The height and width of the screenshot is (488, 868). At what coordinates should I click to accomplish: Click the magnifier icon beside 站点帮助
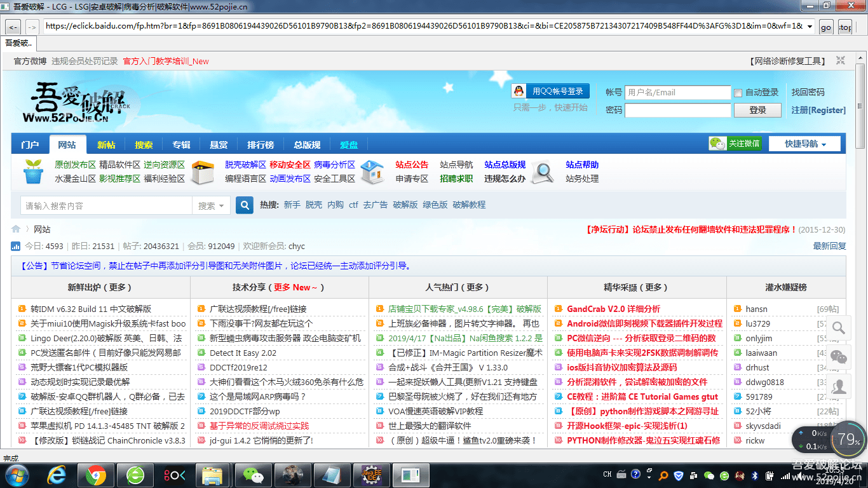pos(543,172)
